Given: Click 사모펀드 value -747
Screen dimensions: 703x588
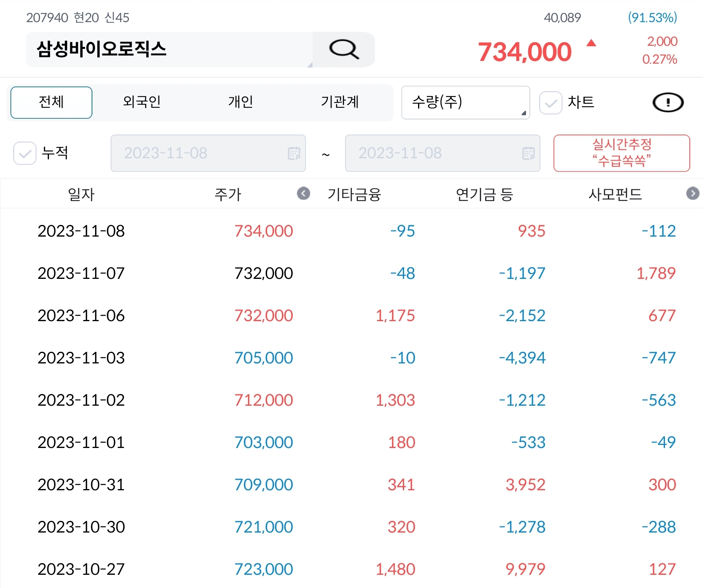Looking at the screenshot, I should click(x=659, y=358).
